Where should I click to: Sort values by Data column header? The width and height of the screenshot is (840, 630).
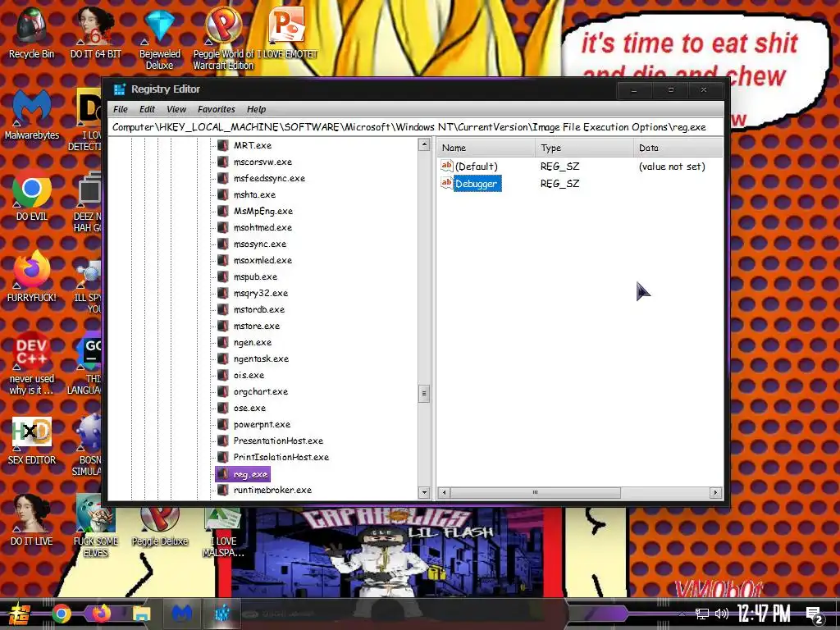click(x=678, y=148)
